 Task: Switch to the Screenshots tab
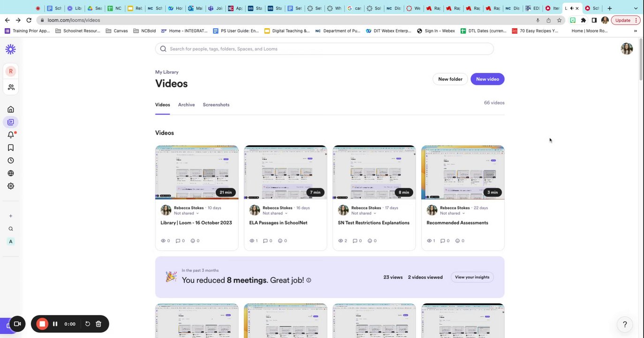point(216,105)
